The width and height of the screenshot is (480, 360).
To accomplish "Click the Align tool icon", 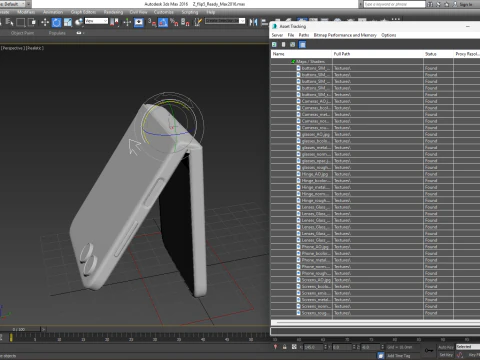I will (264, 22).
